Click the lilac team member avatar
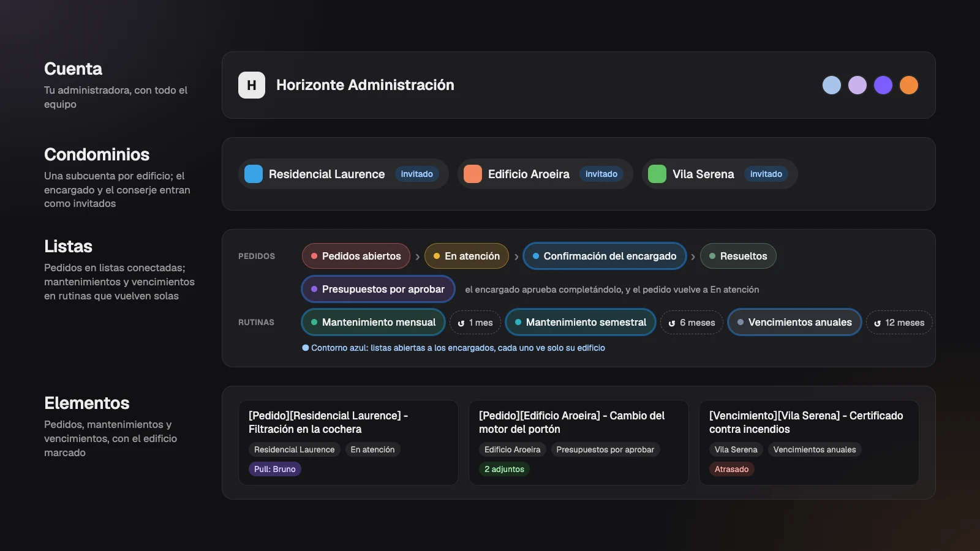The height and width of the screenshot is (551, 980). coord(858,85)
